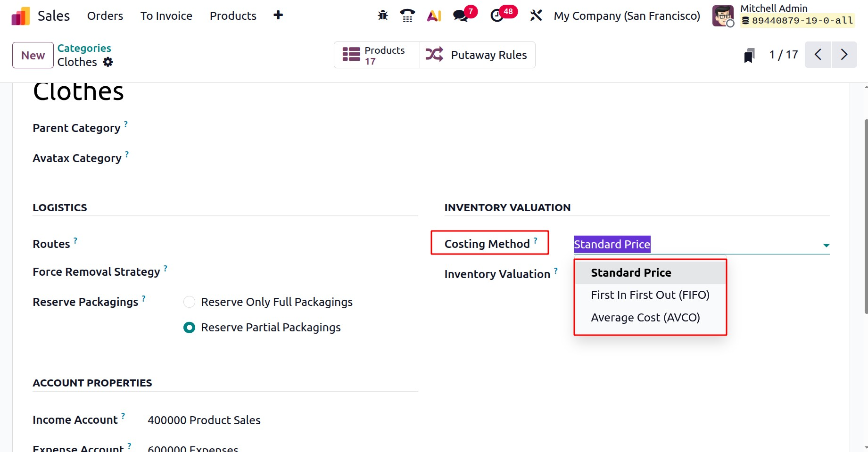Click the Income Account field
This screenshot has width=868, height=452.
tap(204, 420)
